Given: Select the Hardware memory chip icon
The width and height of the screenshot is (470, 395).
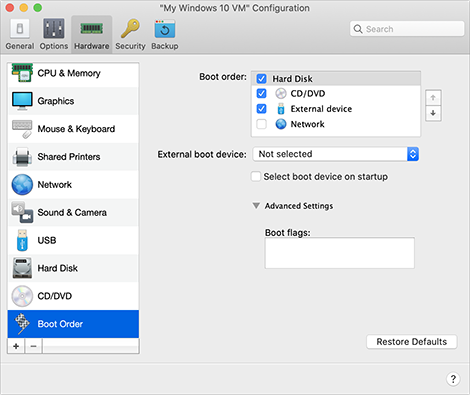Looking at the screenshot, I should [x=91, y=28].
